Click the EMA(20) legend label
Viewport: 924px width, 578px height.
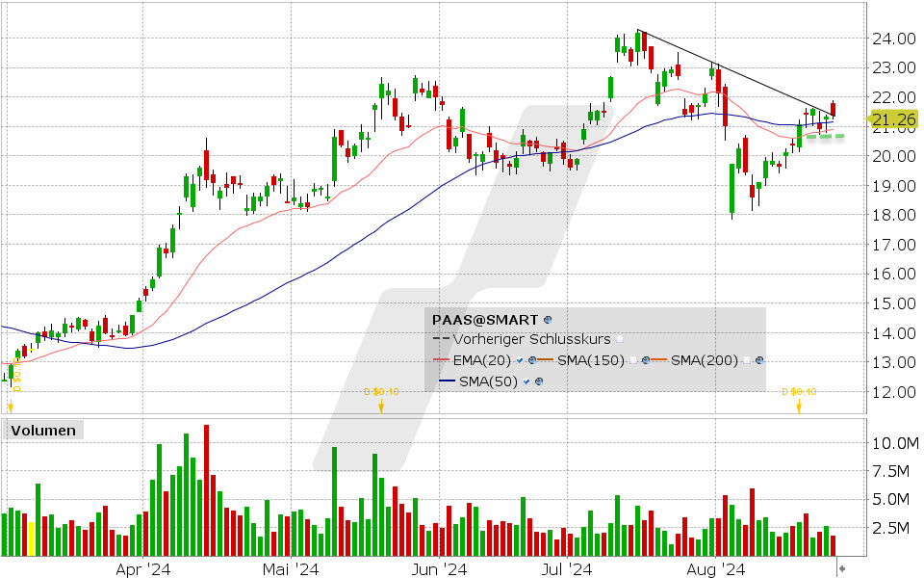click(x=481, y=360)
